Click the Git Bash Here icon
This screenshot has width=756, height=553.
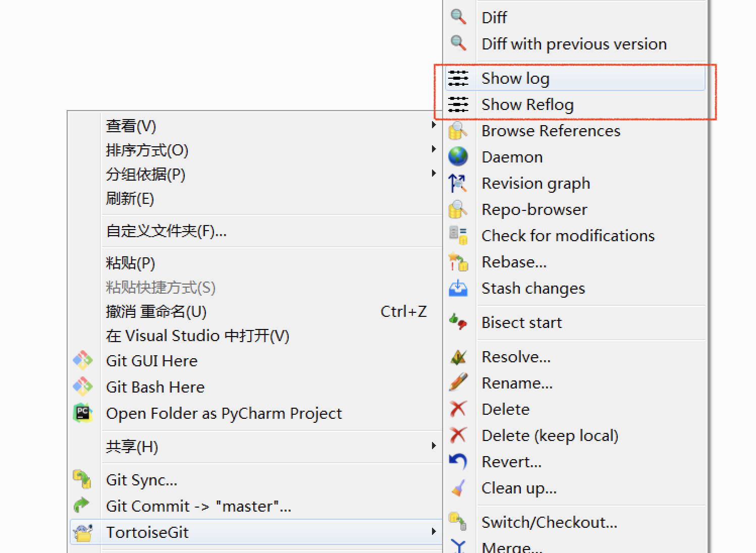pos(83,387)
